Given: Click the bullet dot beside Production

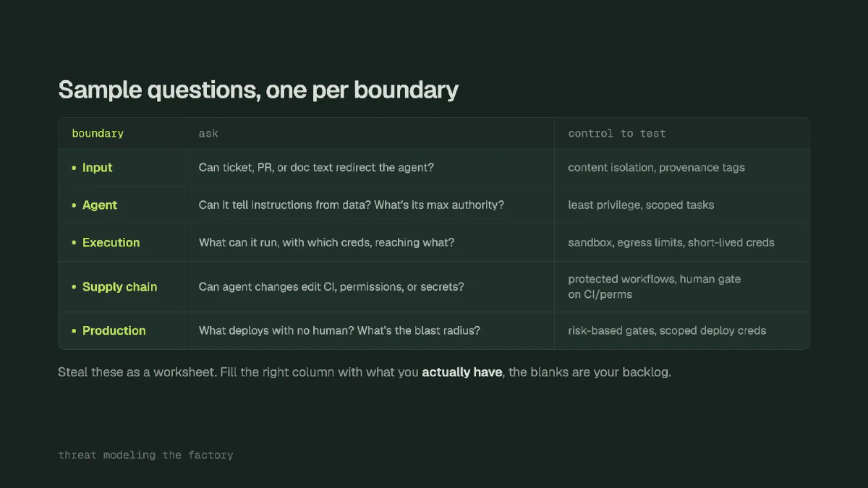Looking at the screenshot, I should coord(74,331).
